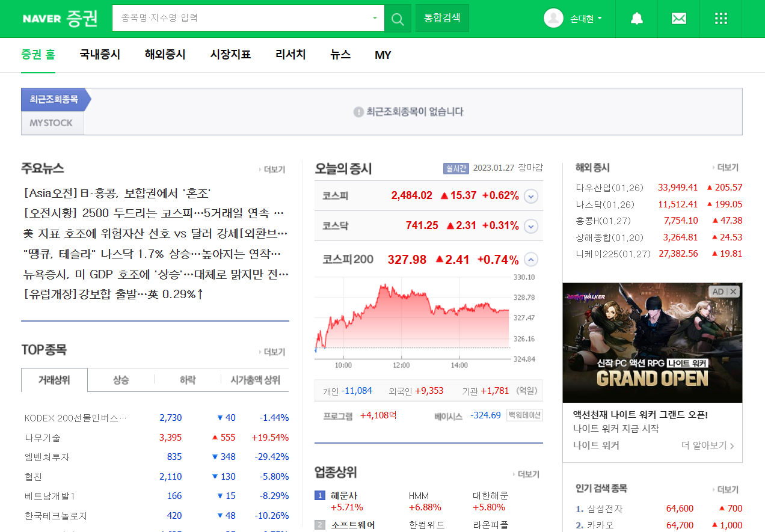
Task: Open the search category dropdown arrow
Action: pyautogui.click(x=373, y=19)
